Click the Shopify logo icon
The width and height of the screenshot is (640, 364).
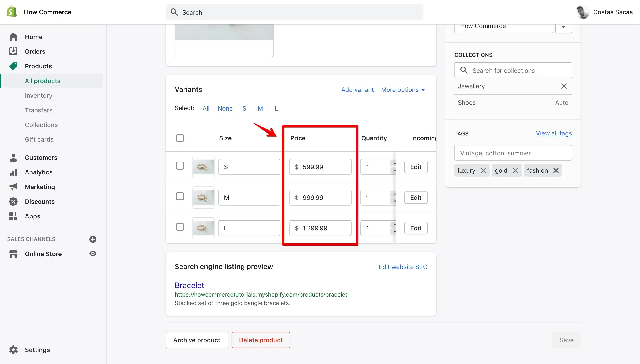click(12, 12)
